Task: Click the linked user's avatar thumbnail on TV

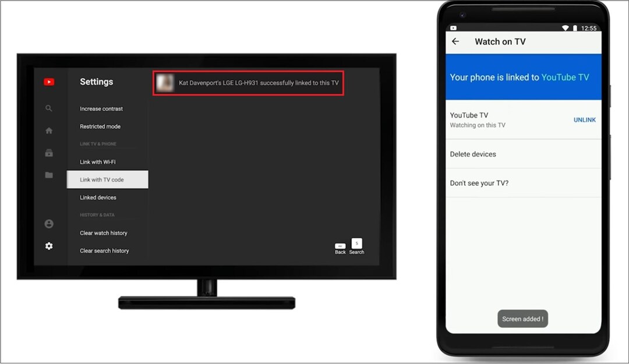Action: tap(165, 83)
